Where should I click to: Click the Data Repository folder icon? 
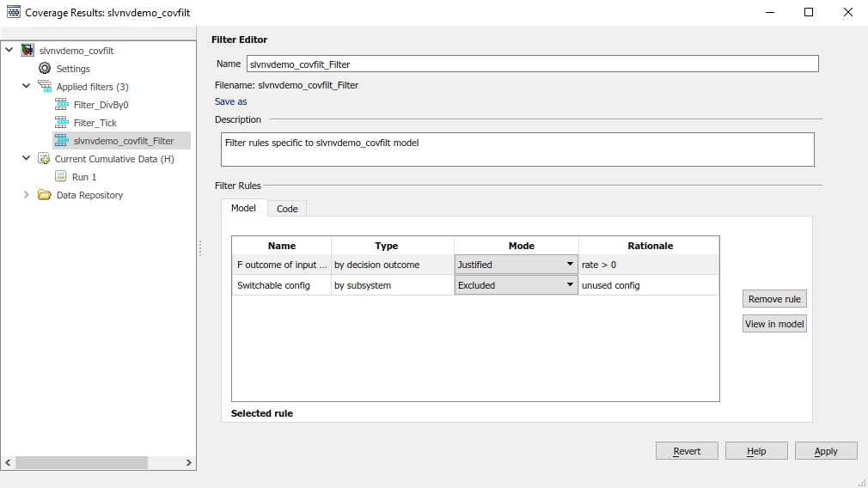[x=44, y=195]
